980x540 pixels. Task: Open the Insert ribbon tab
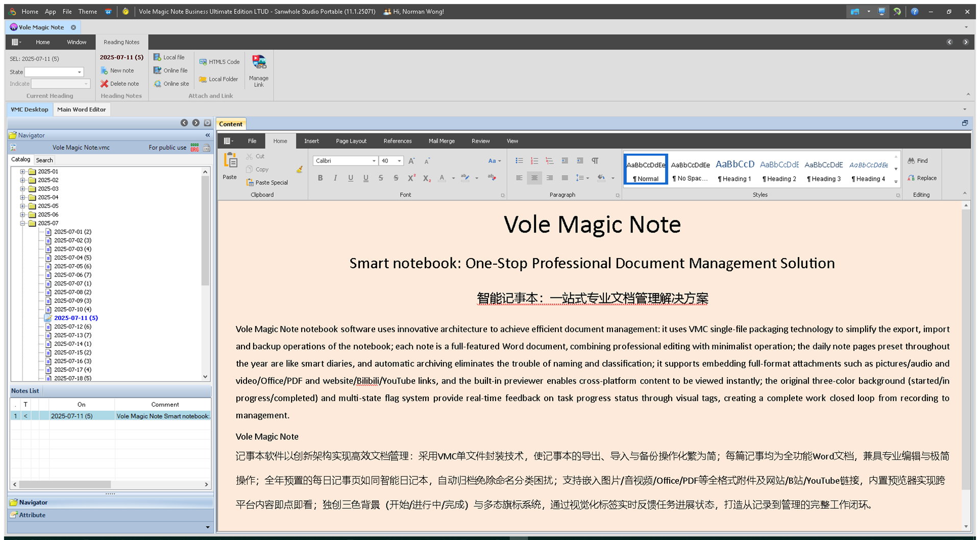pos(311,141)
